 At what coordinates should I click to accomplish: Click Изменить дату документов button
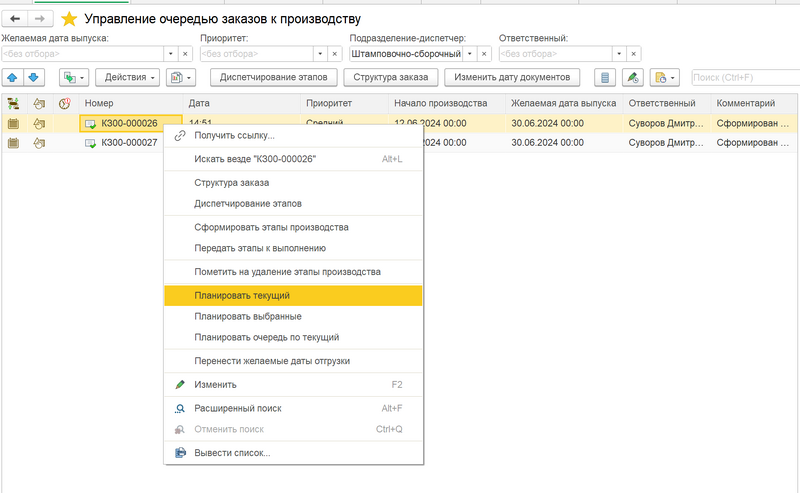pyautogui.click(x=512, y=78)
